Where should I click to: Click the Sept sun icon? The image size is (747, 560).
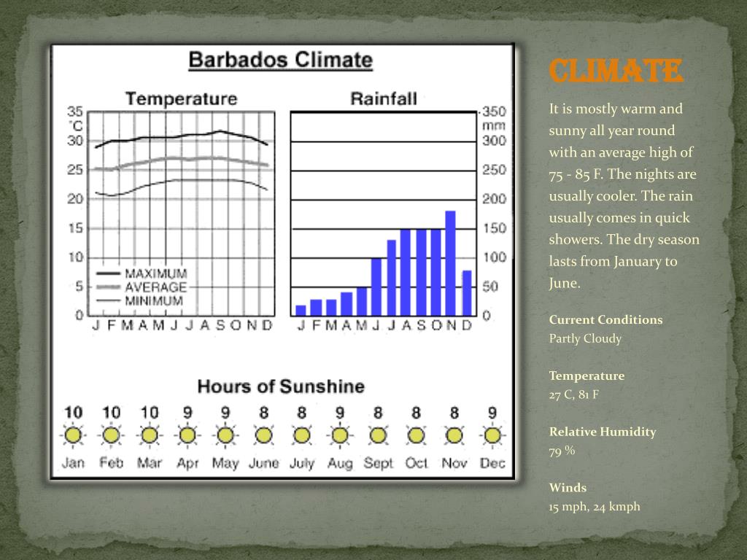[379, 435]
